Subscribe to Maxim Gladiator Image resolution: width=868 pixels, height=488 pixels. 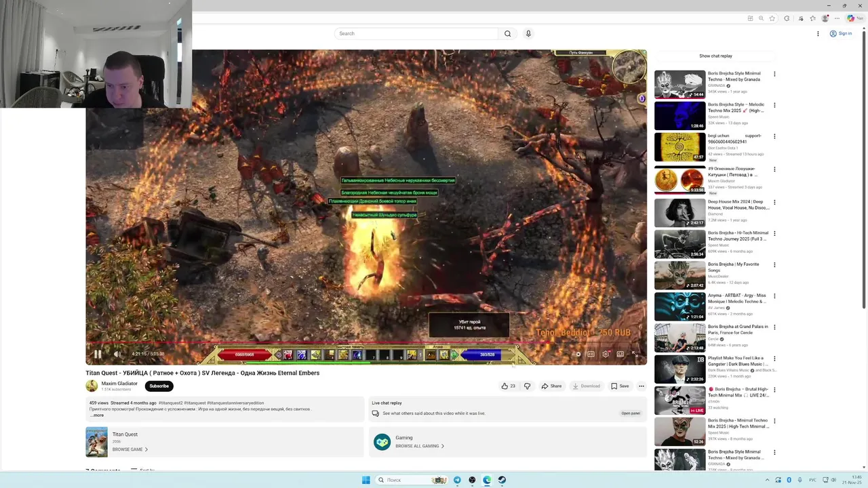(x=159, y=386)
